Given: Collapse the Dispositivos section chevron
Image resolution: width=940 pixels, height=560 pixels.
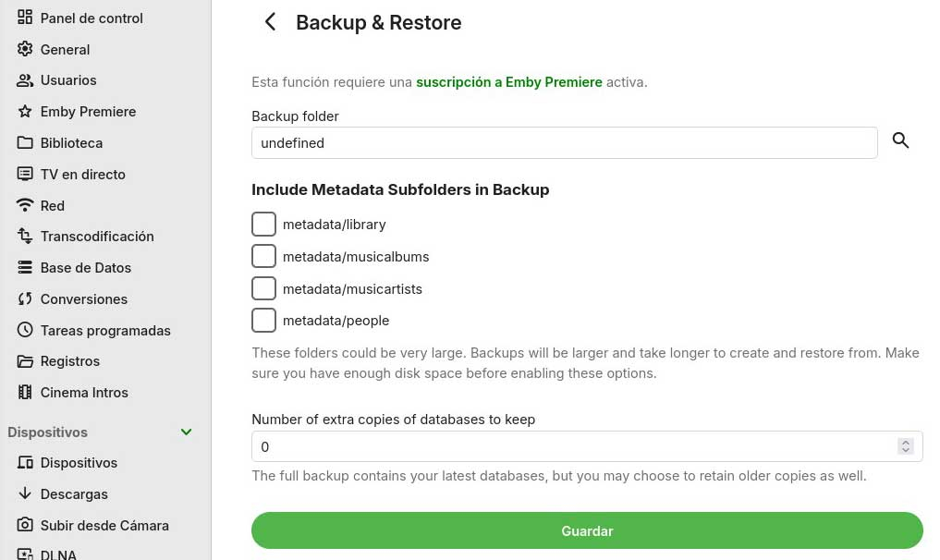Looking at the screenshot, I should click(x=186, y=432).
